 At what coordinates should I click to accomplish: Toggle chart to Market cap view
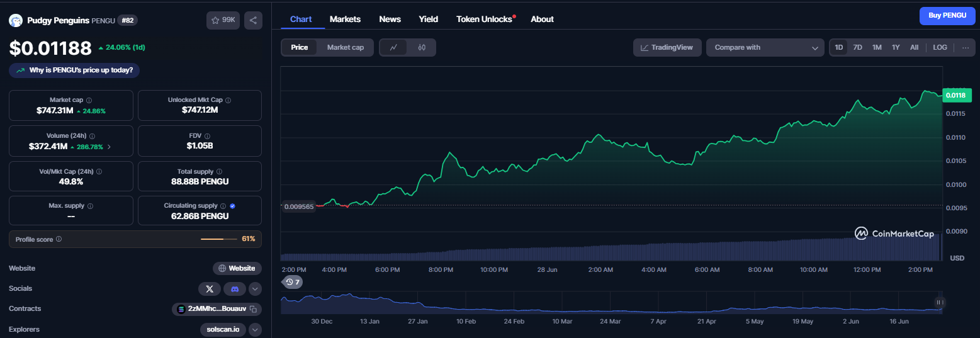(346, 47)
